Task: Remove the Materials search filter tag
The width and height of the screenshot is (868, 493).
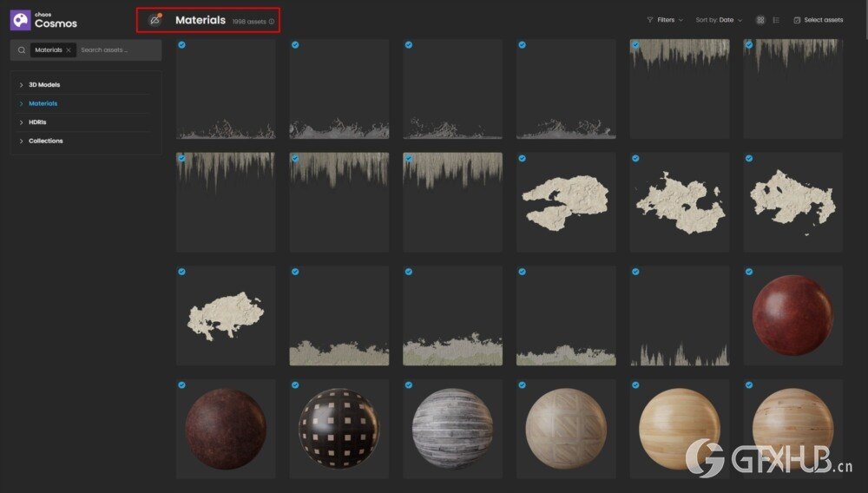Action: pyautogui.click(x=69, y=49)
